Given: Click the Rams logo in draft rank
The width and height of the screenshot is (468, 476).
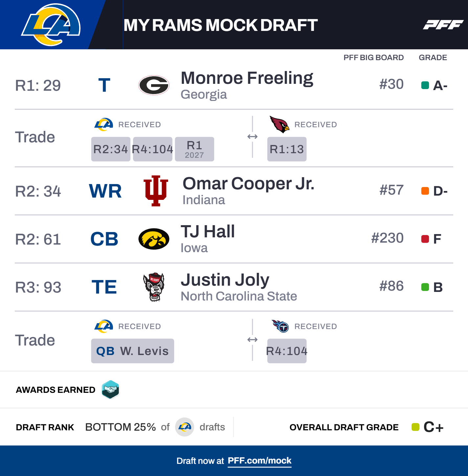Looking at the screenshot, I should click(185, 427).
